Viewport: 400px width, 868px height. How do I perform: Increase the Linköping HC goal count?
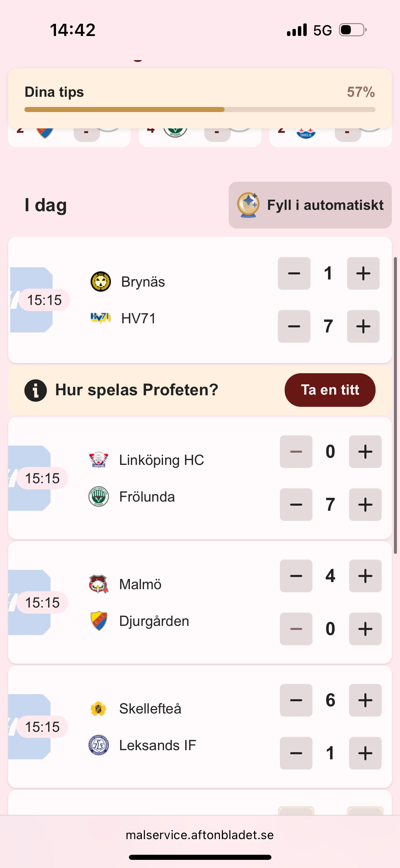365,452
